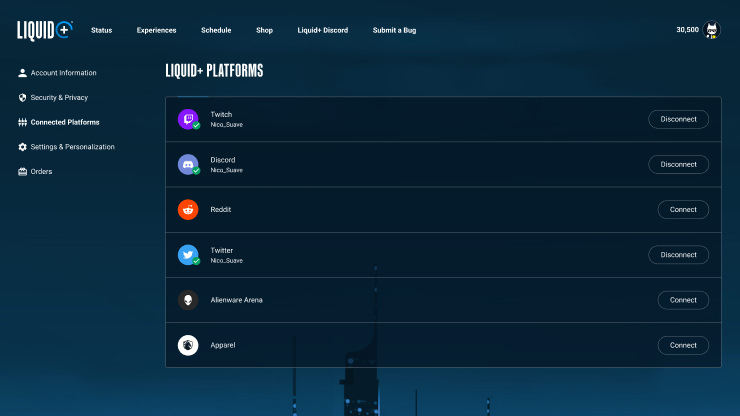The height and width of the screenshot is (416, 740).
Task: Click the Nico_Suave name under Twitch
Action: (x=227, y=125)
